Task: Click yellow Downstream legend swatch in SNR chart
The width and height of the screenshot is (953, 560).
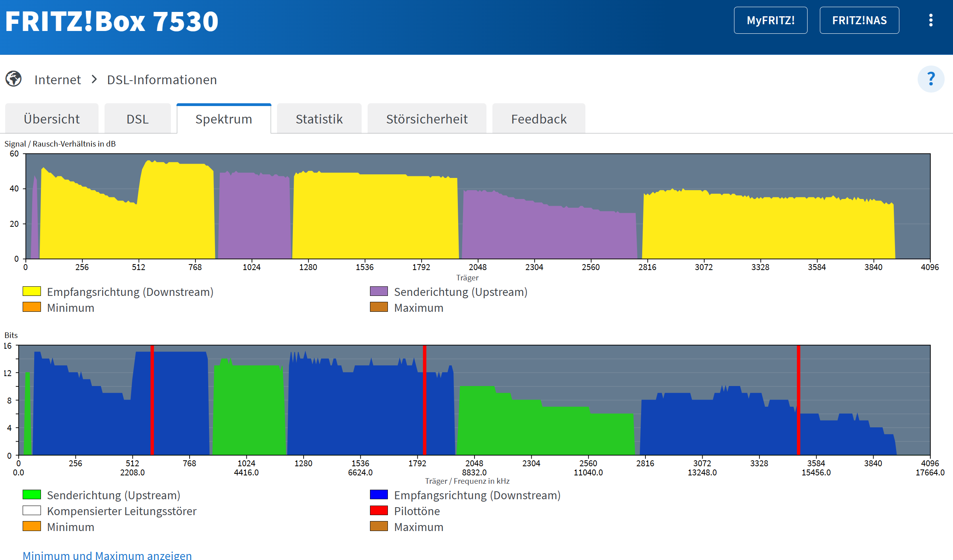Action: click(32, 291)
